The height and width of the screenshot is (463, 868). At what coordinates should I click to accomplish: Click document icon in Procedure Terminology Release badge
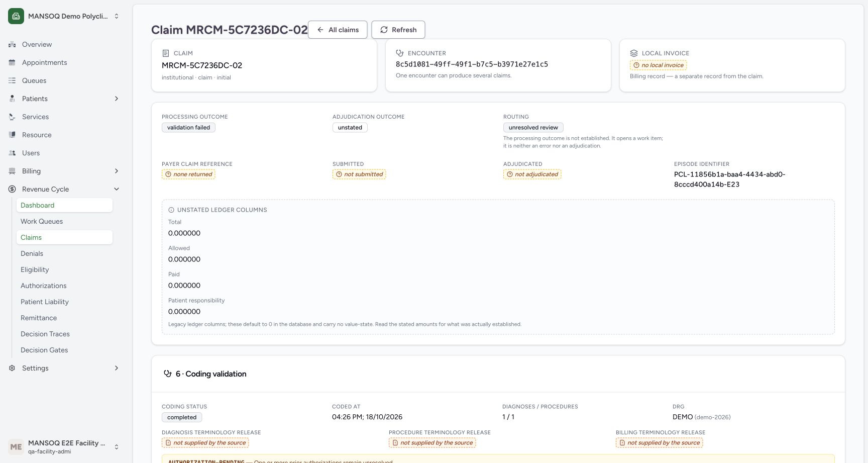(395, 443)
